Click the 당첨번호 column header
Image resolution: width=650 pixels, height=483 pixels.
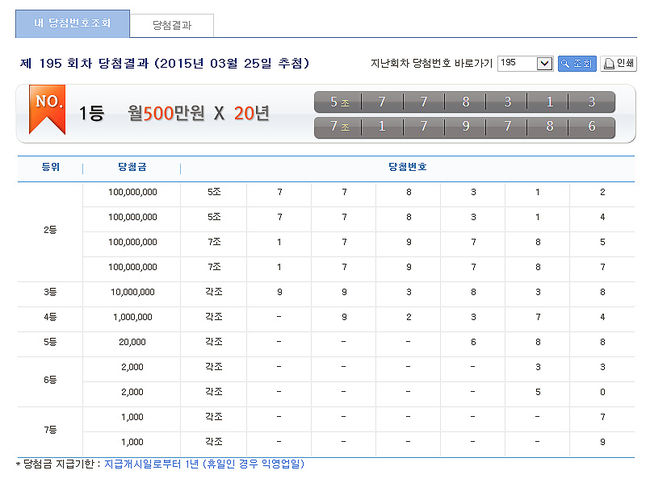[x=408, y=167]
